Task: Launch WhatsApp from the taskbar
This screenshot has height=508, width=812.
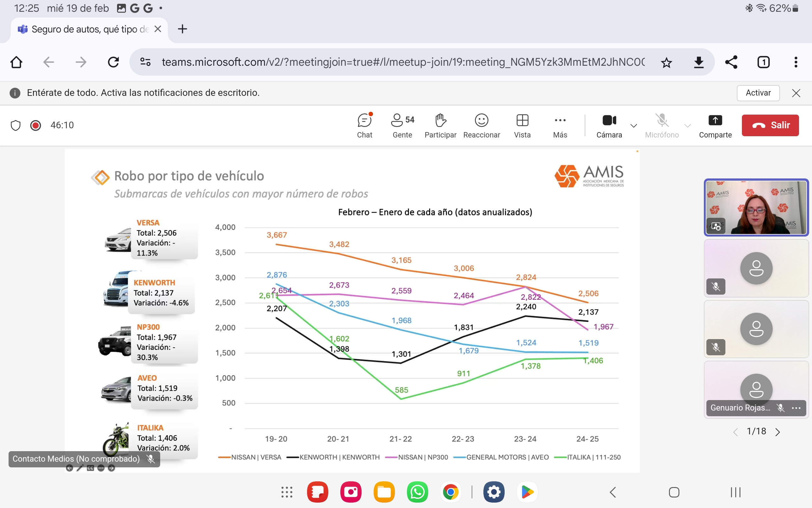Action: click(417, 492)
